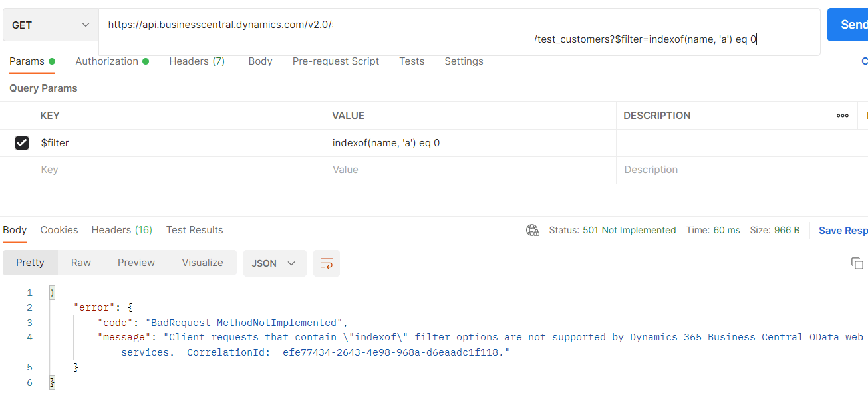Send the request
This screenshot has width=868, height=399.
pos(848,25)
